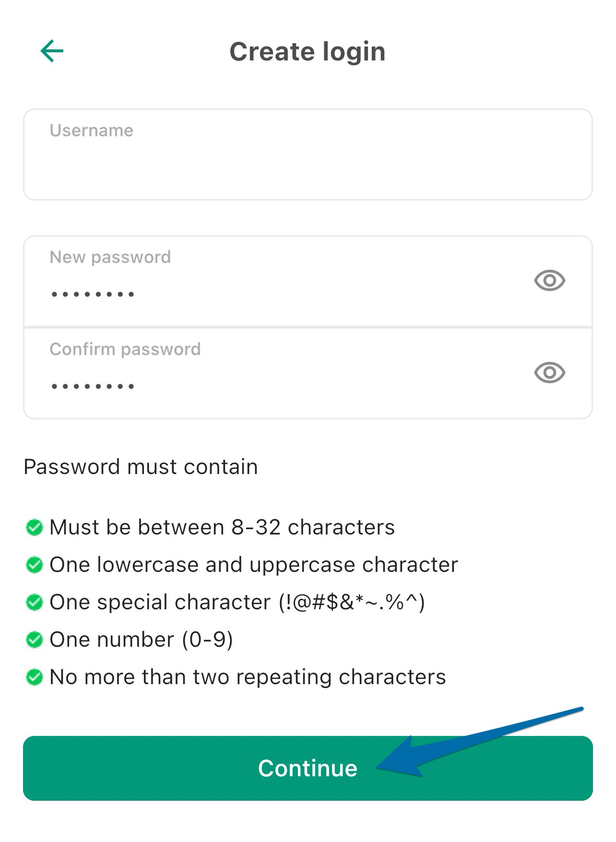Reveal the New password with eye icon
Image resolution: width=616 pixels, height=842 pixels.
coord(549,280)
